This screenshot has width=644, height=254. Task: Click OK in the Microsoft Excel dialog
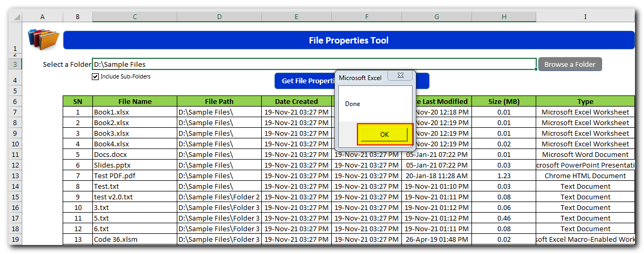384,135
